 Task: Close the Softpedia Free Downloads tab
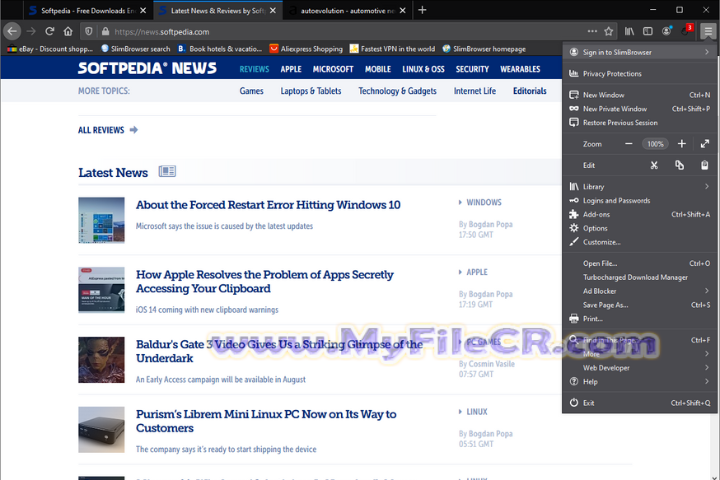coord(143,11)
